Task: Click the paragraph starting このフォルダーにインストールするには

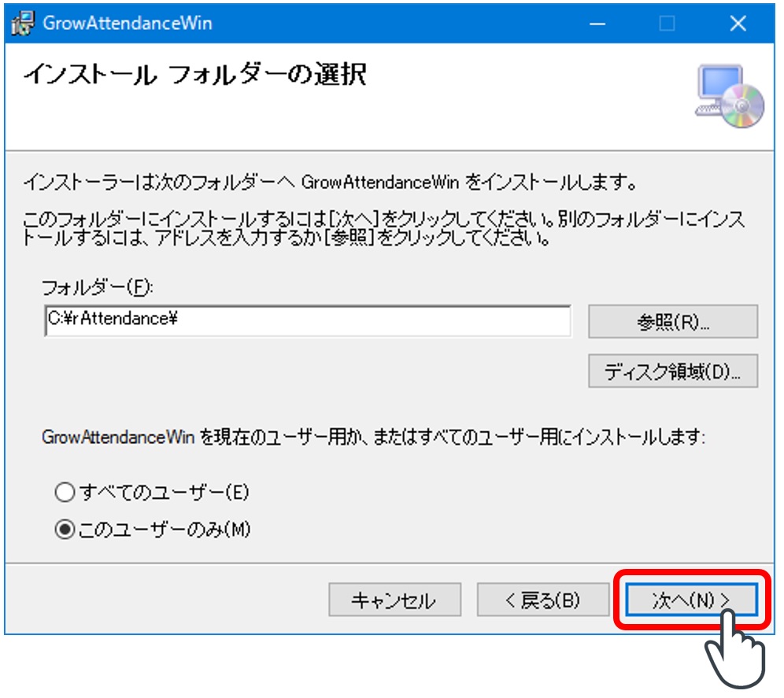Action: 383,227
